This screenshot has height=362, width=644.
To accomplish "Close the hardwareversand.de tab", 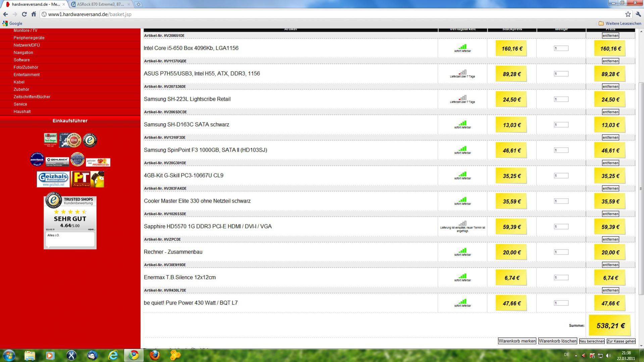I will [64, 4].
